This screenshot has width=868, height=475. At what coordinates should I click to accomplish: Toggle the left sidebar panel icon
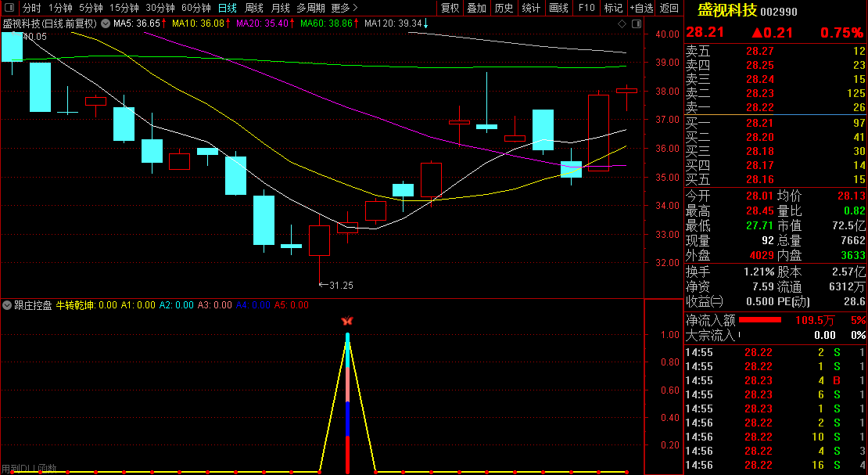pyautogui.click(x=10, y=8)
